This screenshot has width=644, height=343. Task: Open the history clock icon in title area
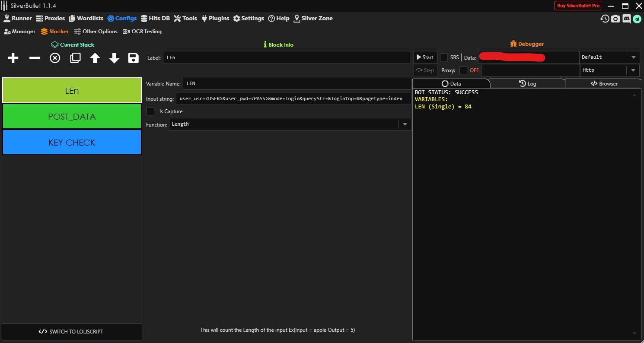pyautogui.click(x=605, y=19)
